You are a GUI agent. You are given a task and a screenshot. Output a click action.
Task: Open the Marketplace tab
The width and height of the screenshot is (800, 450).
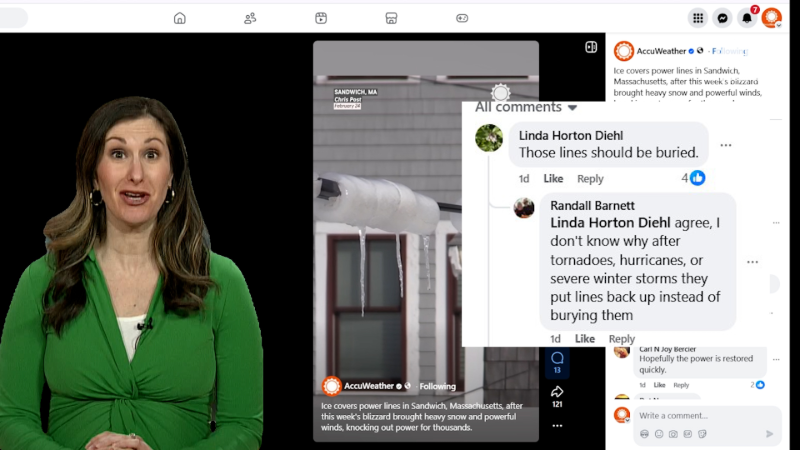(391, 18)
